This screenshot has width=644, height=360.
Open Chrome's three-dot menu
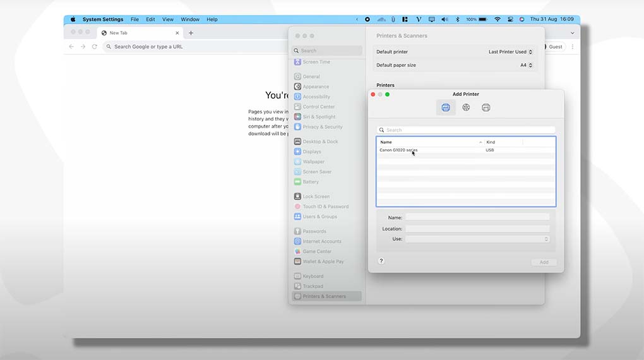(x=573, y=47)
